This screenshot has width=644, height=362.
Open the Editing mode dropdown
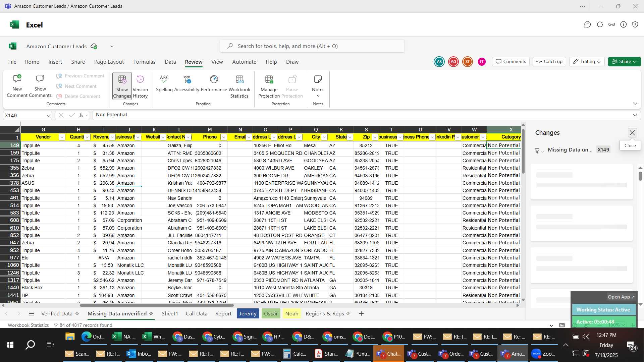pyautogui.click(x=587, y=62)
